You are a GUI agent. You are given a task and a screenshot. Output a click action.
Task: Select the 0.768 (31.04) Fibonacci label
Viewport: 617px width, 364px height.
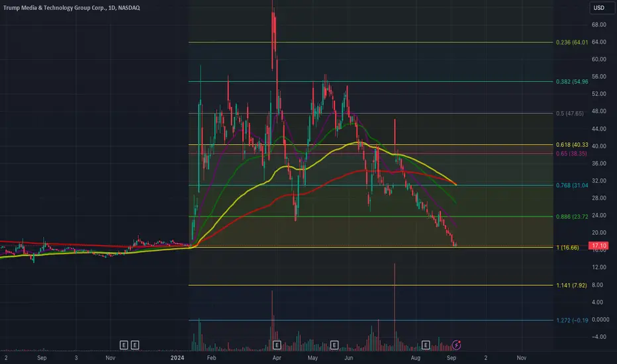572,185
